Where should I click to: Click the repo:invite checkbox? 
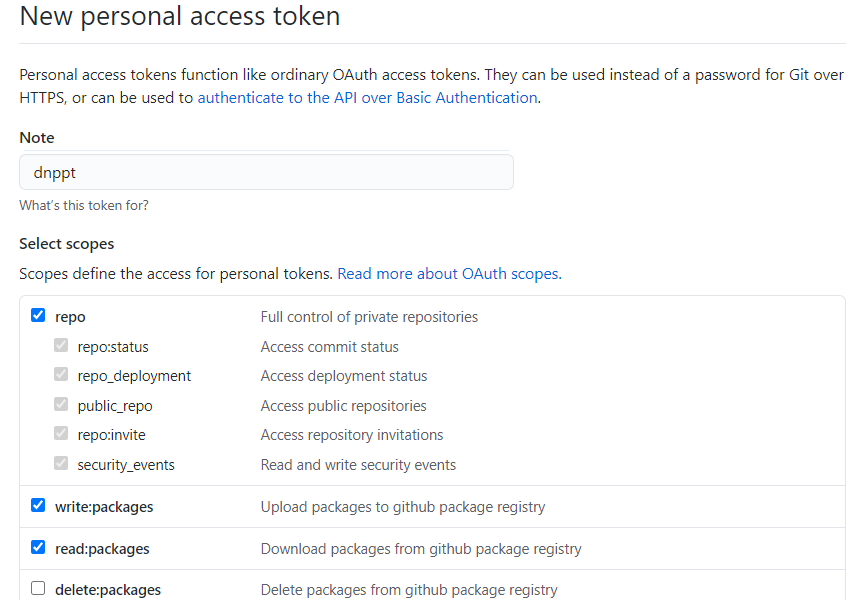[x=61, y=433]
